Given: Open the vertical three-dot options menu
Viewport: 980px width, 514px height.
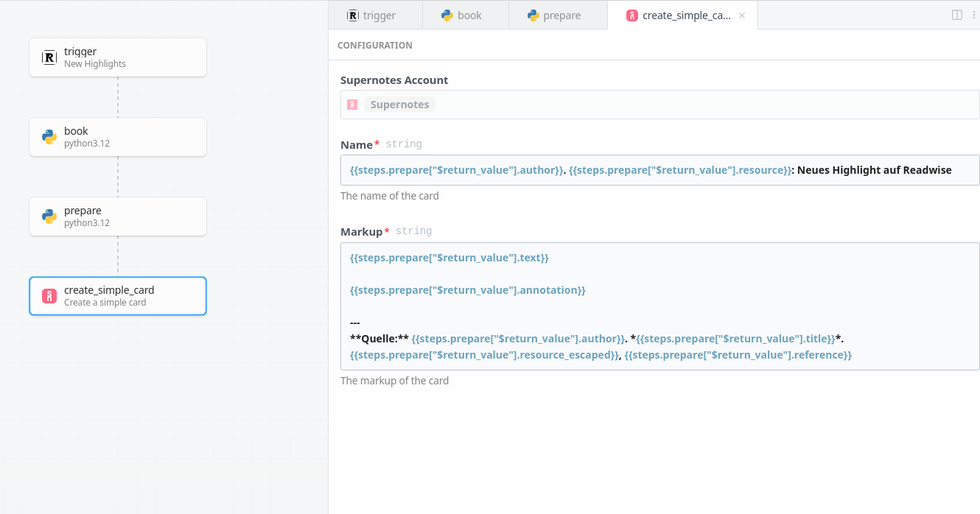Looking at the screenshot, I should (973, 15).
